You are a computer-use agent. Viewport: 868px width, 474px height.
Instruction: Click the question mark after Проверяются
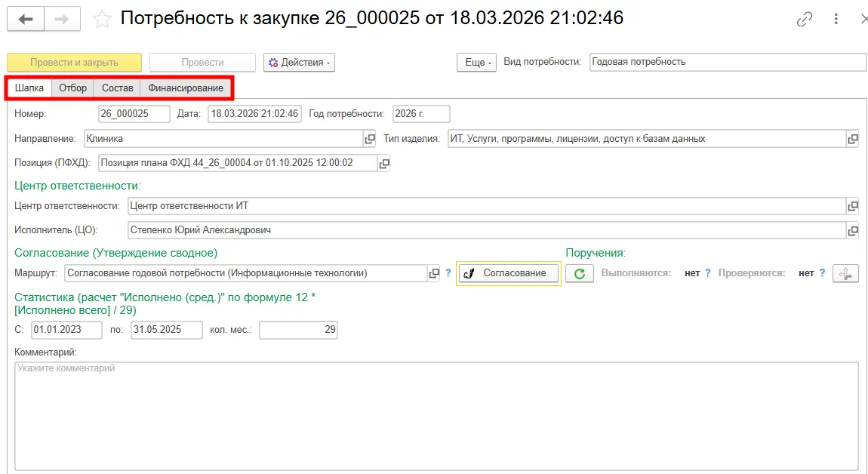[x=822, y=273]
